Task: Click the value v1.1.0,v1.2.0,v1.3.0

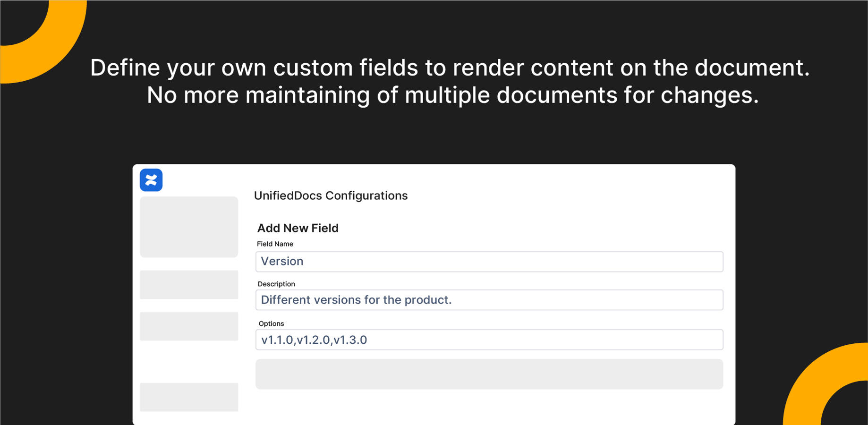Action: coord(315,340)
